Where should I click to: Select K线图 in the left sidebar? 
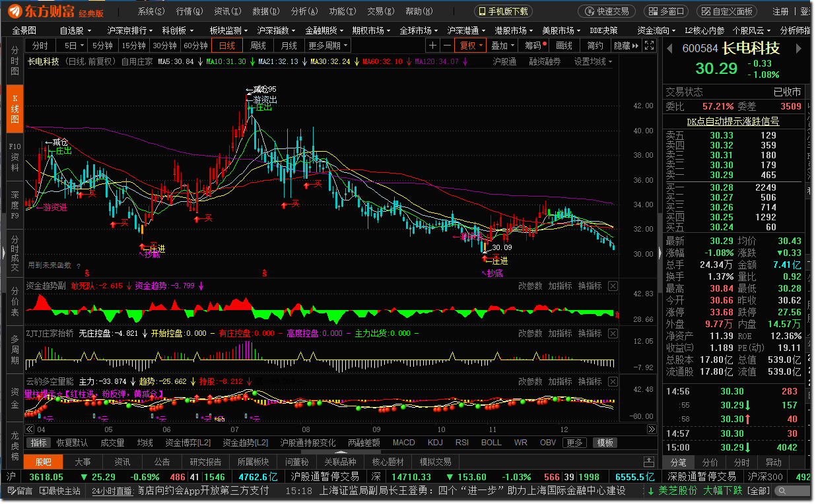click(15, 109)
